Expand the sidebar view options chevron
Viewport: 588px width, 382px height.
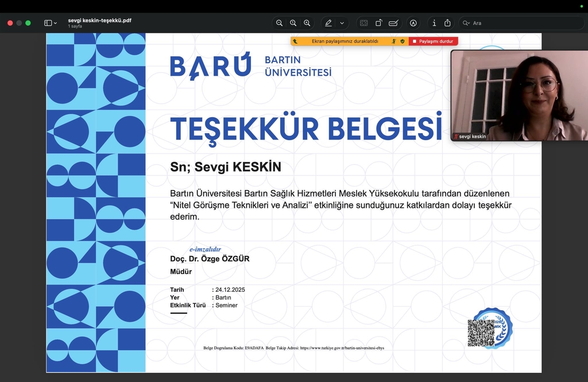coord(55,23)
